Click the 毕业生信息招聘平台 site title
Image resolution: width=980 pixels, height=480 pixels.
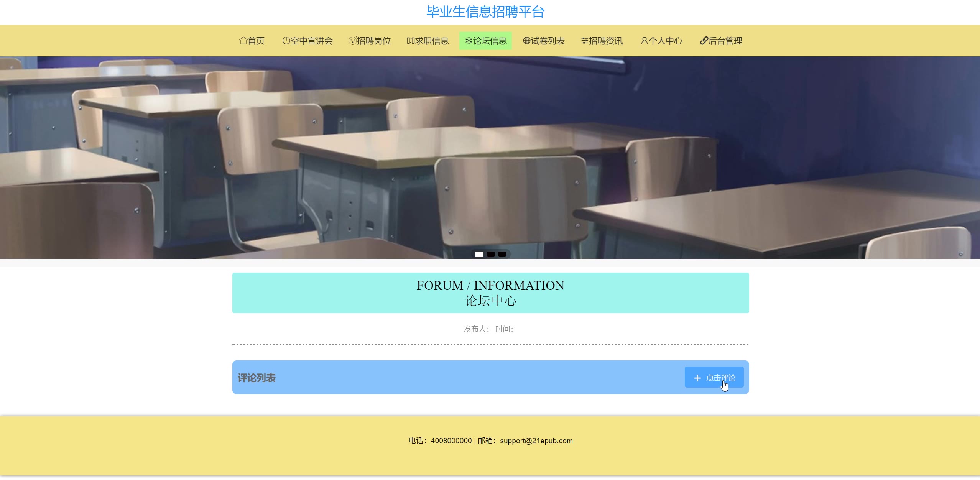(x=485, y=12)
